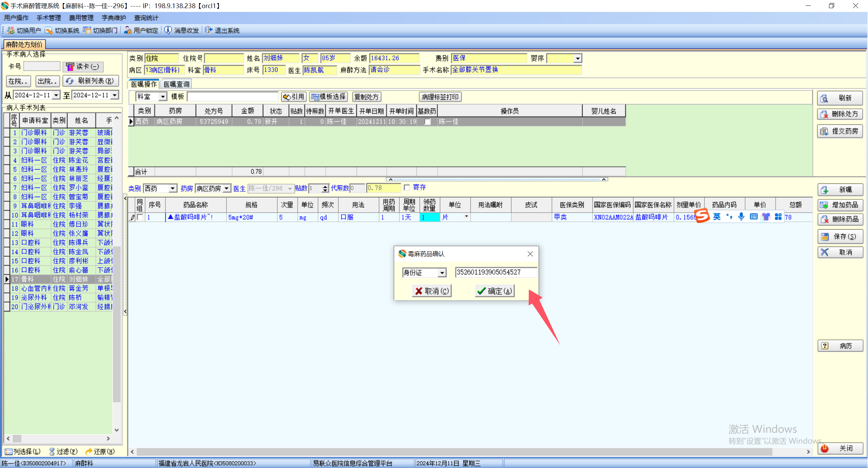
Task: Open 消息收发 messaging icon
Action: [168, 31]
